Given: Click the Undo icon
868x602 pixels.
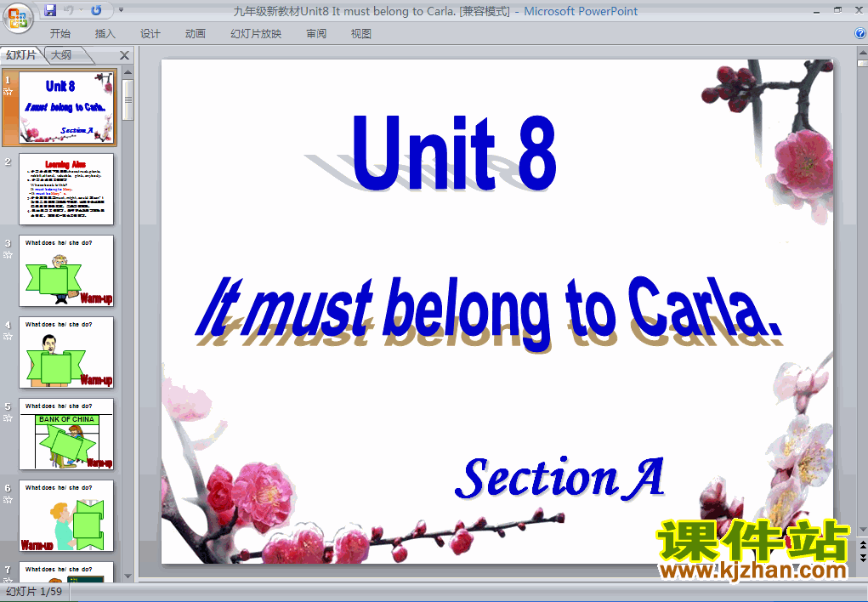Looking at the screenshot, I should point(69,10).
